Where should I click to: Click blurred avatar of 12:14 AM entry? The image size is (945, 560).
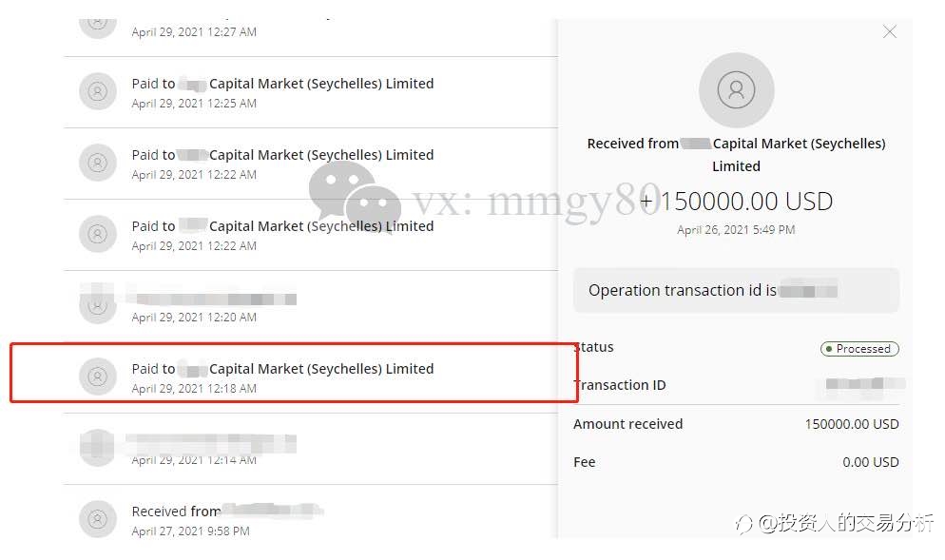click(x=98, y=447)
